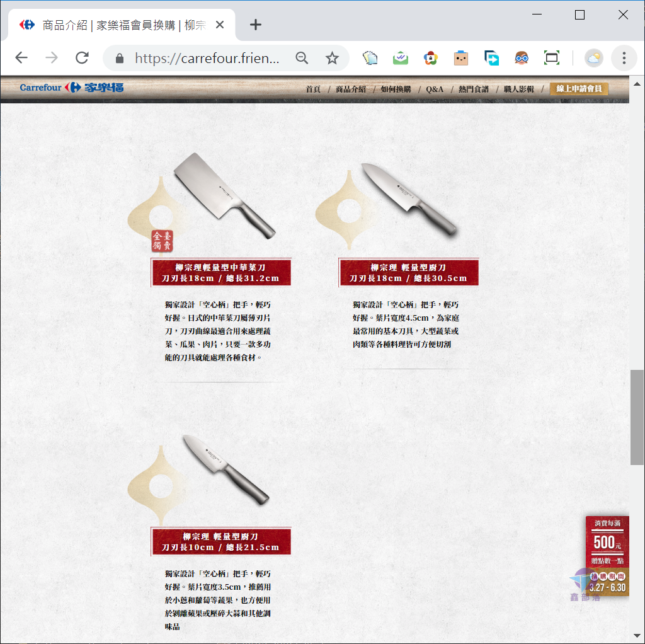
Task: Open the Chrome profile avatar
Action: pos(593,58)
